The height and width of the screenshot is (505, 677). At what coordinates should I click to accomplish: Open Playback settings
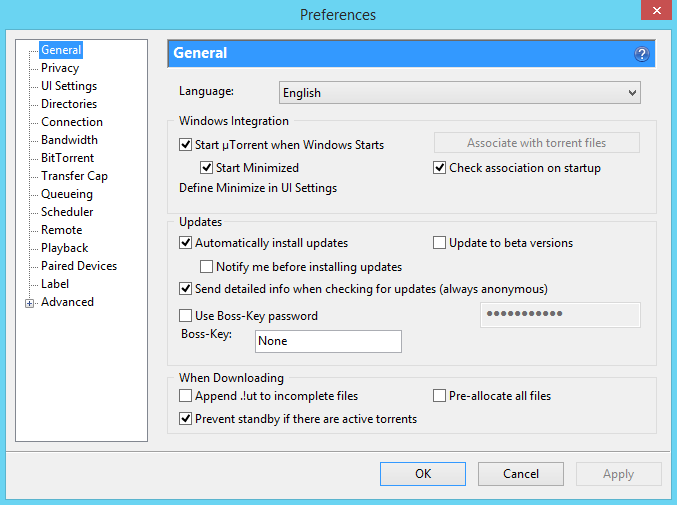(64, 248)
